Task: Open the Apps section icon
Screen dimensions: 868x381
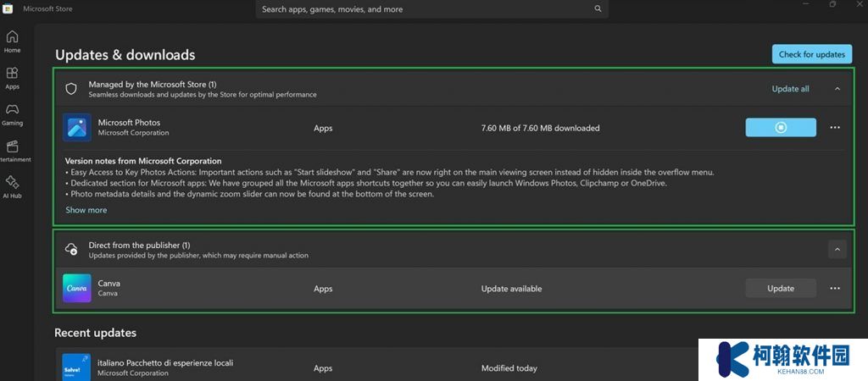Action: click(12, 73)
